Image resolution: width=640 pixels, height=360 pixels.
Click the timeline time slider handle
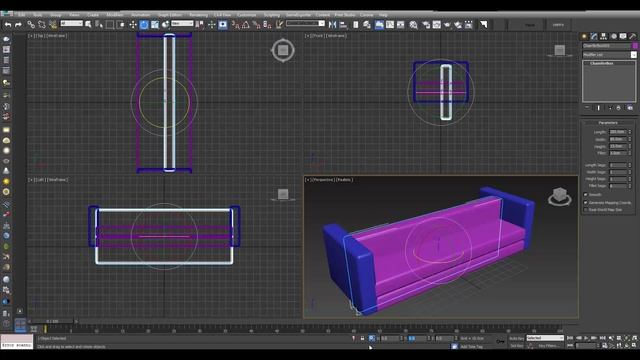(52, 322)
